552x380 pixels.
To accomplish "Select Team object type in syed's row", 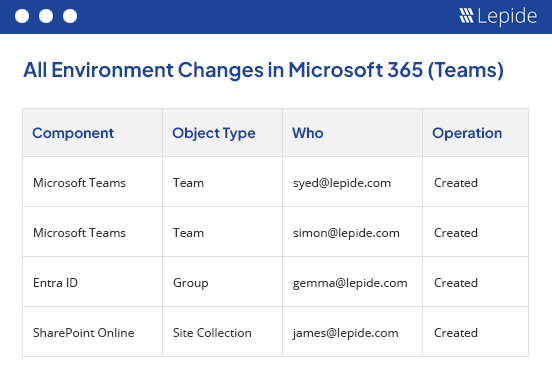I will pyautogui.click(x=188, y=183).
